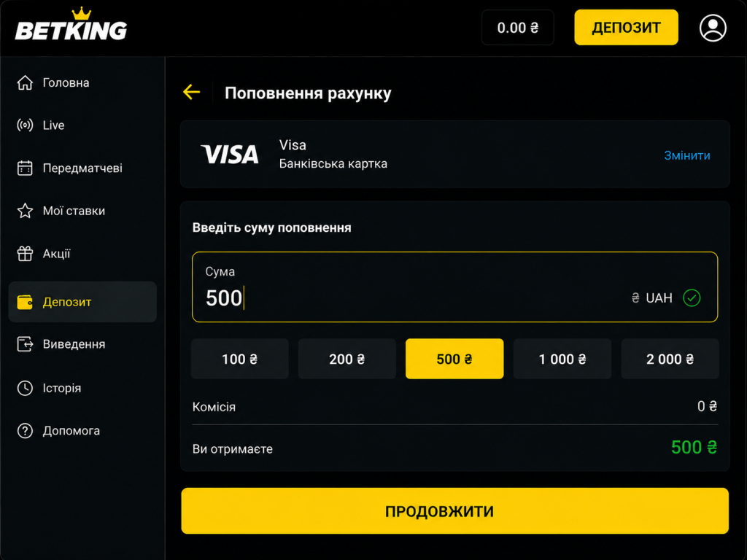Open the user profile avatar icon
The width and height of the screenshot is (747, 560).
coord(713,28)
